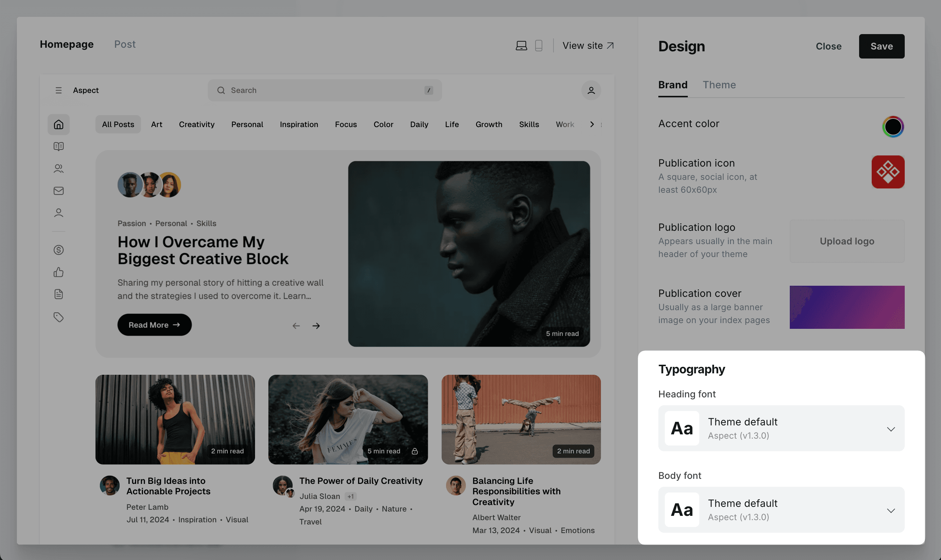Image resolution: width=941 pixels, height=560 pixels.
Task: Click the publication cover image
Action: (847, 307)
